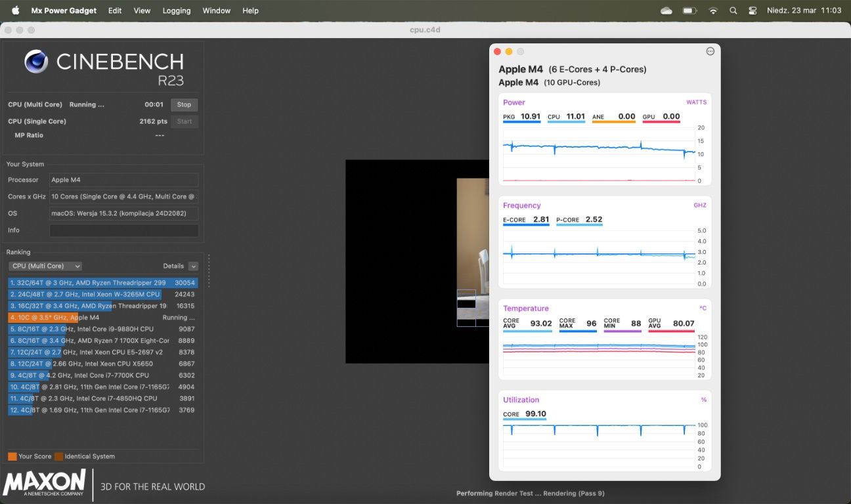
Task: Open Control Center icon
Action: point(753,10)
